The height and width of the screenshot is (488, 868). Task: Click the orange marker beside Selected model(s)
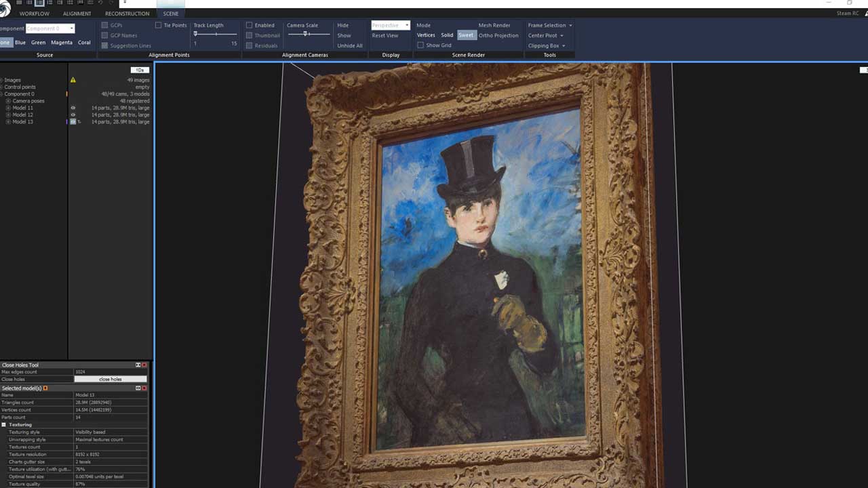[45, 388]
